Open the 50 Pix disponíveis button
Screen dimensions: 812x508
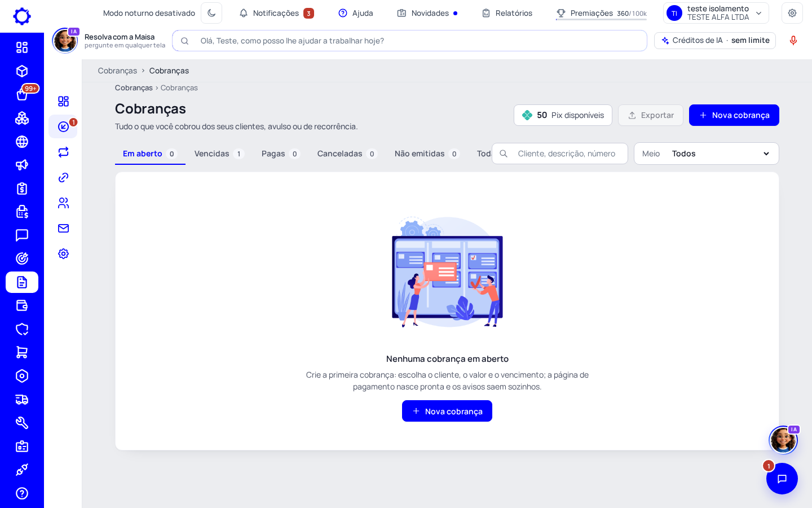tap(563, 115)
